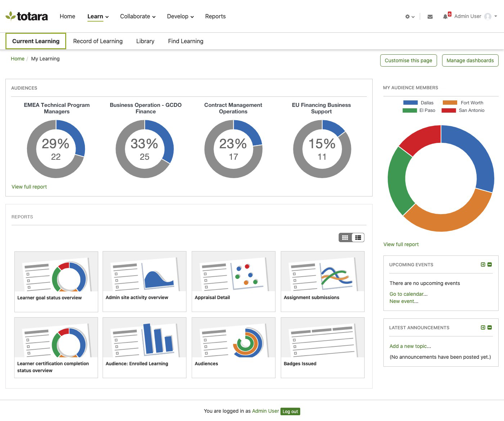Open the Find Learning tab
This screenshot has height=421, width=504.
[185, 41]
